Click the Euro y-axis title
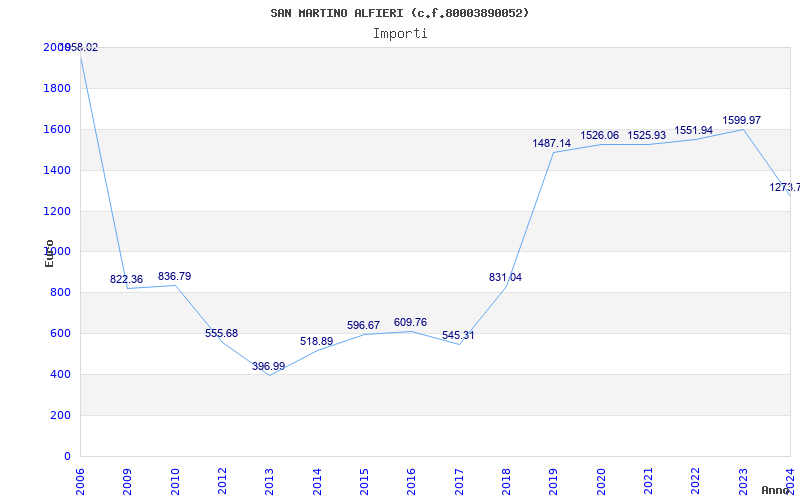 click(x=49, y=253)
